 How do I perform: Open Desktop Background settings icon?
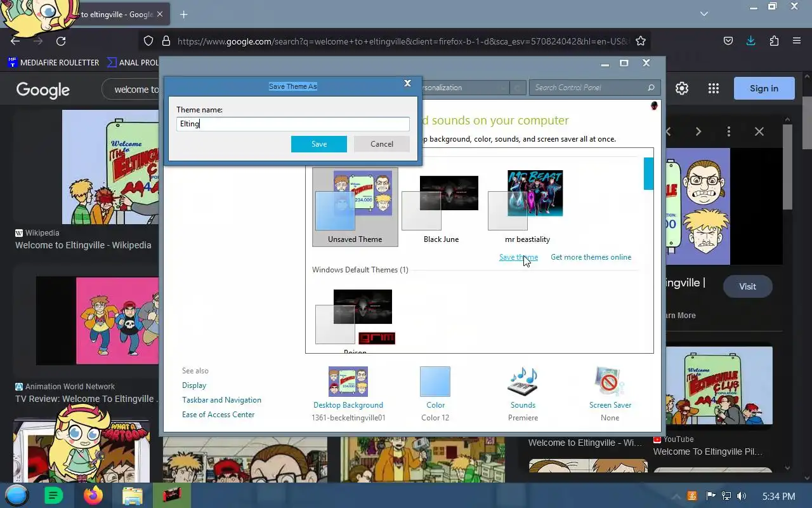(348, 382)
